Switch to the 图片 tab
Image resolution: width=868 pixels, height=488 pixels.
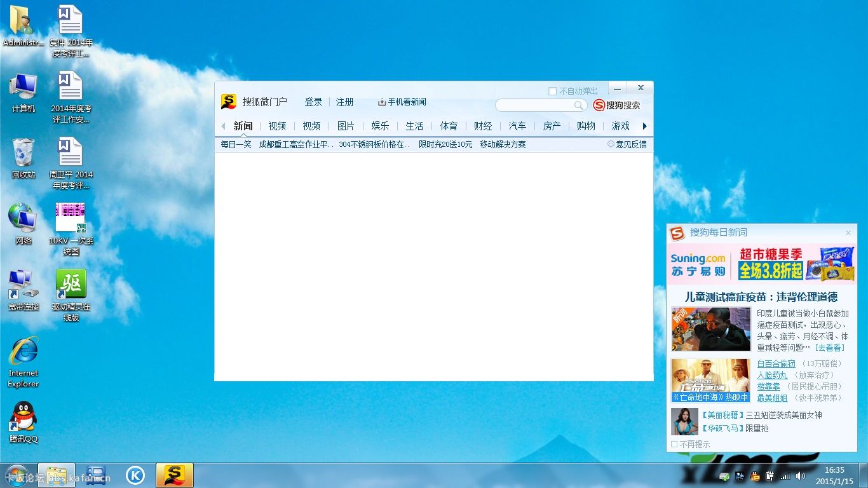click(x=346, y=126)
